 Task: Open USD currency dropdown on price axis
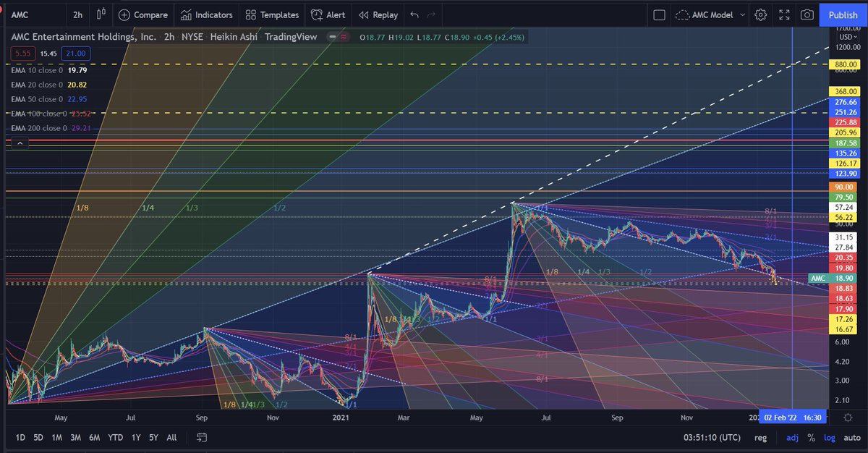pos(846,36)
